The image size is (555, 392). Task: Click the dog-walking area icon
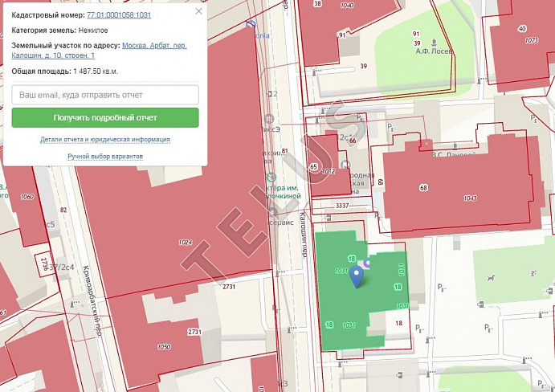(x=491, y=278)
